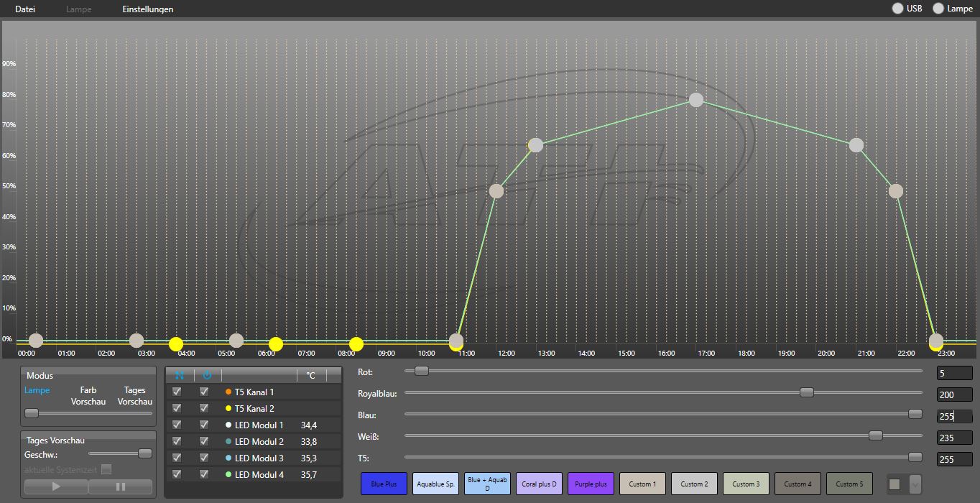Apply the Coral plus D preset
This screenshot has width=980, height=503.
pyautogui.click(x=539, y=484)
